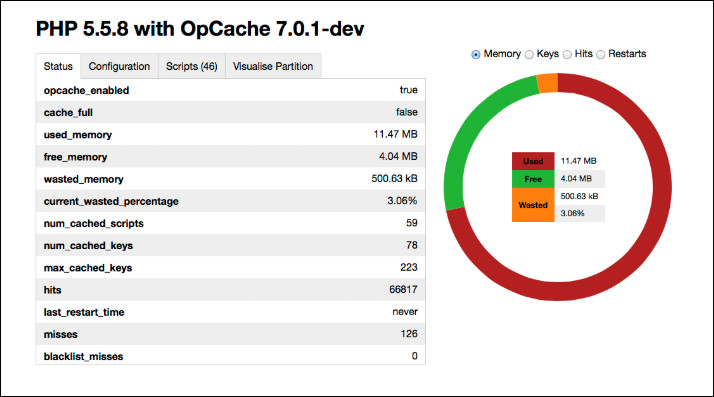The height and width of the screenshot is (397, 714).
Task: Click the cache_full label
Action: click(x=68, y=112)
